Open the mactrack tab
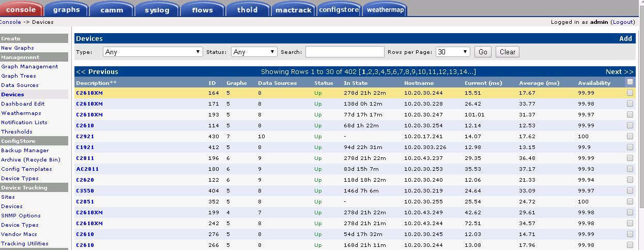This screenshot has height=250, width=644. click(294, 9)
